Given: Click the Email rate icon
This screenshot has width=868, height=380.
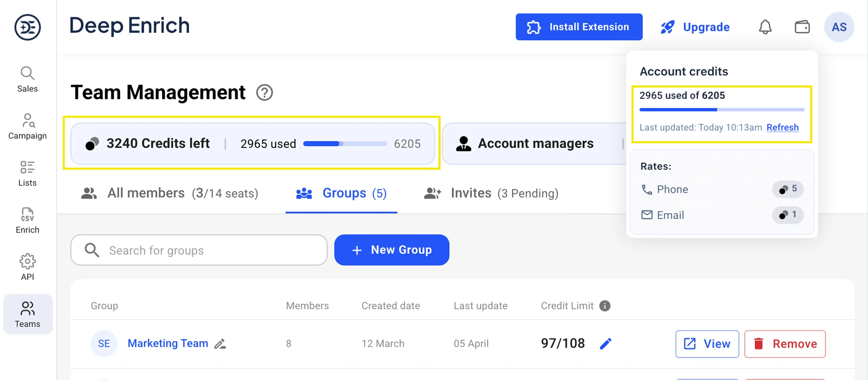Looking at the screenshot, I should pyautogui.click(x=647, y=215).
